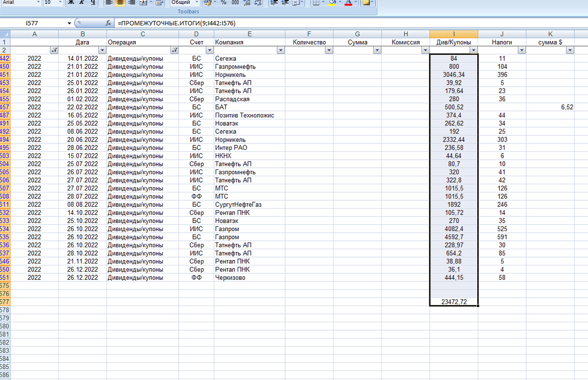Open the сумма $ column filter dropdown
The height and width of the screenshot is (380, 588).
pyautogui.click(x=570, y=50)
